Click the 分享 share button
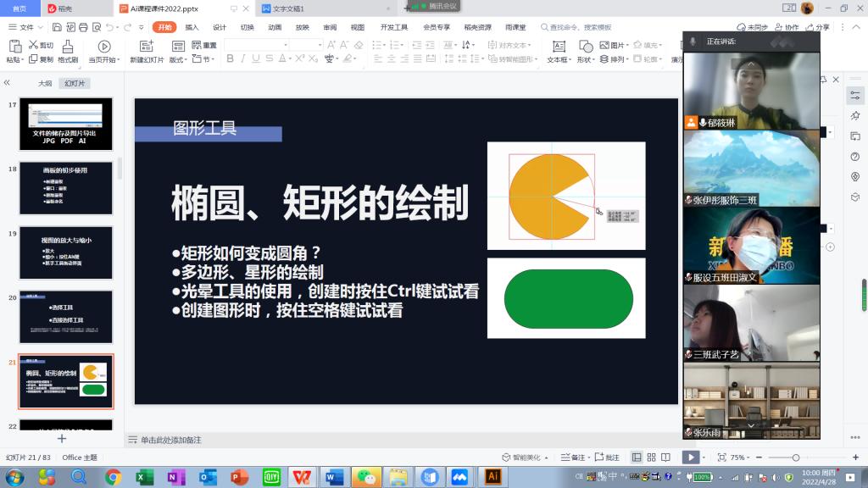This screenshot has height=488, width=868. [x=819, y=27]
